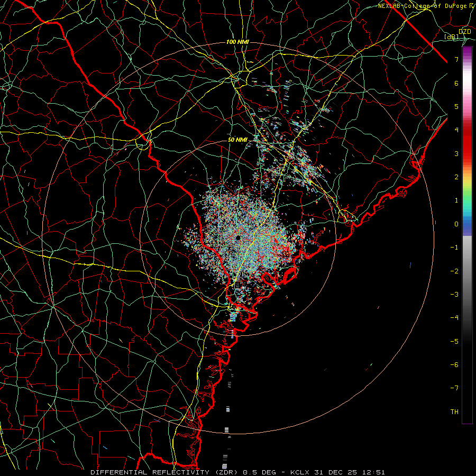Screen dimensions: 476x476
Task: Click the -2 value on the ZDR scale
Action: (454, 271)
